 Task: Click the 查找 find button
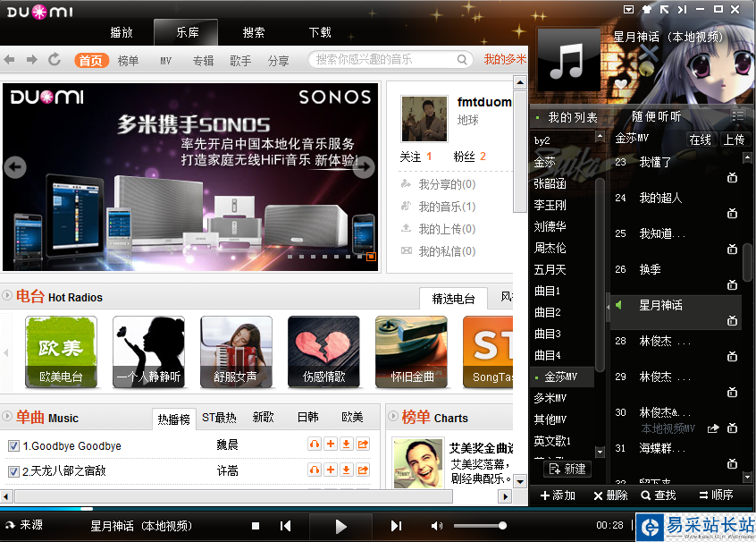(x=659, y=495)
